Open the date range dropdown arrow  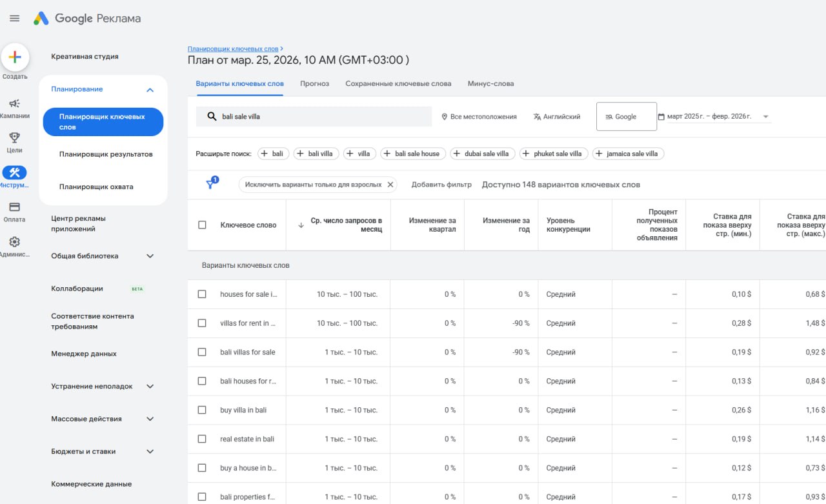[x=765, y=117]
